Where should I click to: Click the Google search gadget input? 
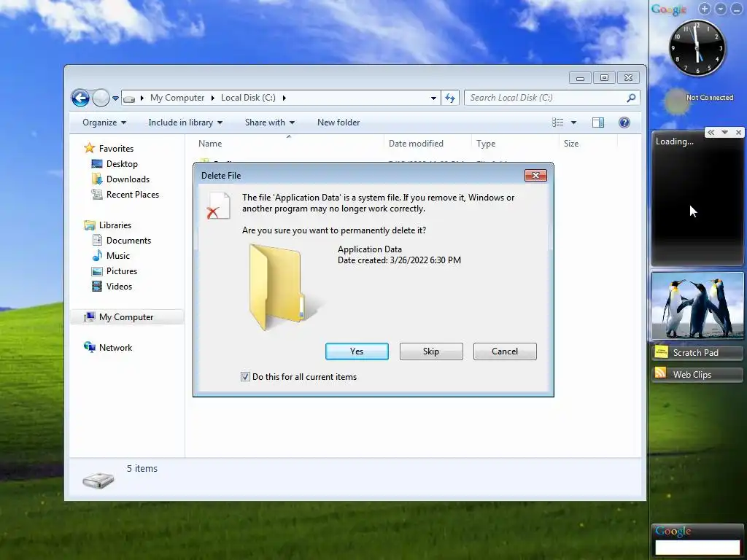point(697,547)
